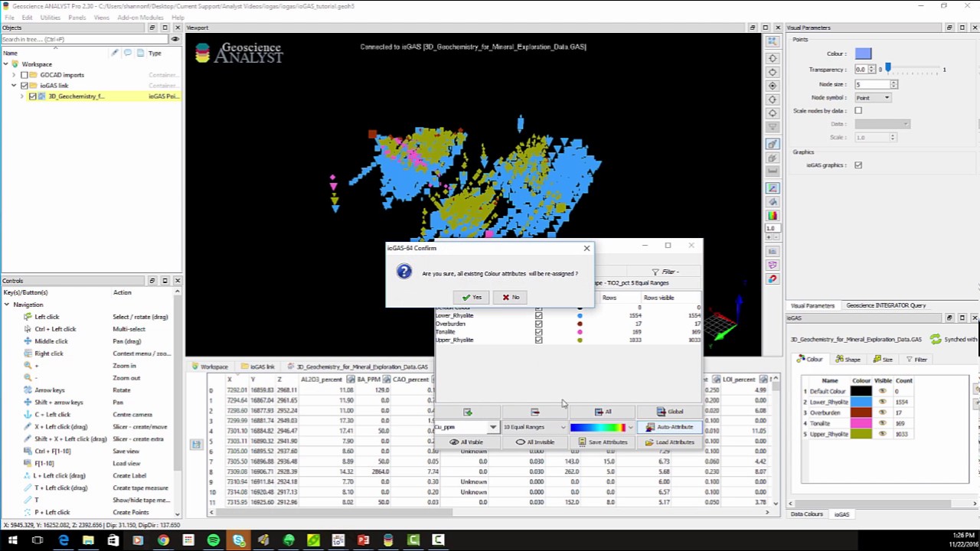Click the Overburden colour swatch in ioGAS panel

pyautogui.click(x=861, y=412)
